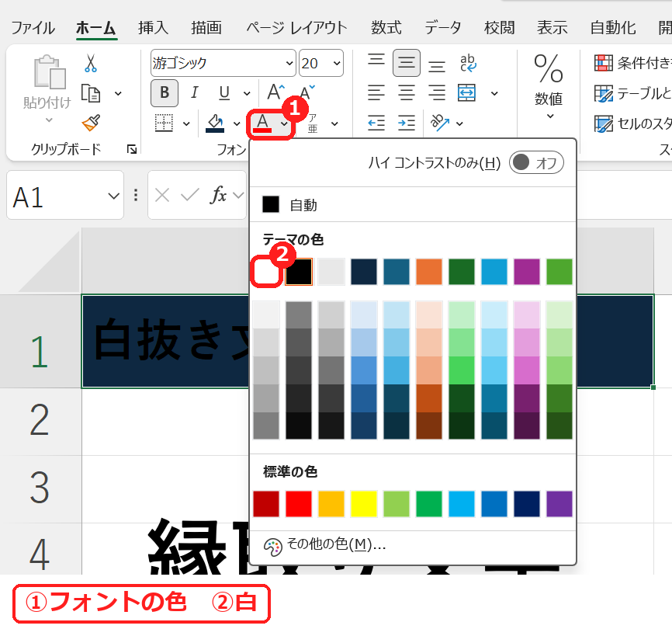Click the bottom align icon

pyautogui.click(x=437, y=65)
